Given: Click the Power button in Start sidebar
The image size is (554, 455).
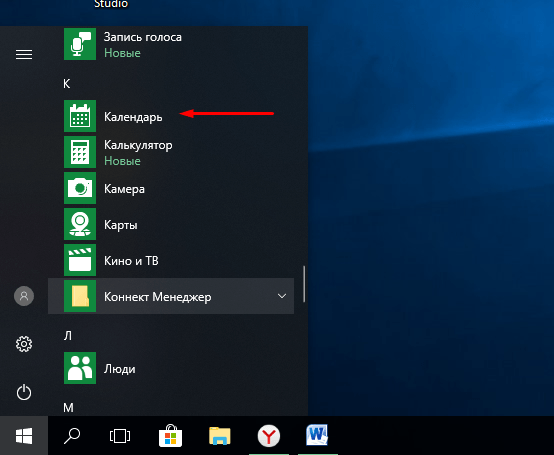Looking at the screenshot, I should [24, 392].
